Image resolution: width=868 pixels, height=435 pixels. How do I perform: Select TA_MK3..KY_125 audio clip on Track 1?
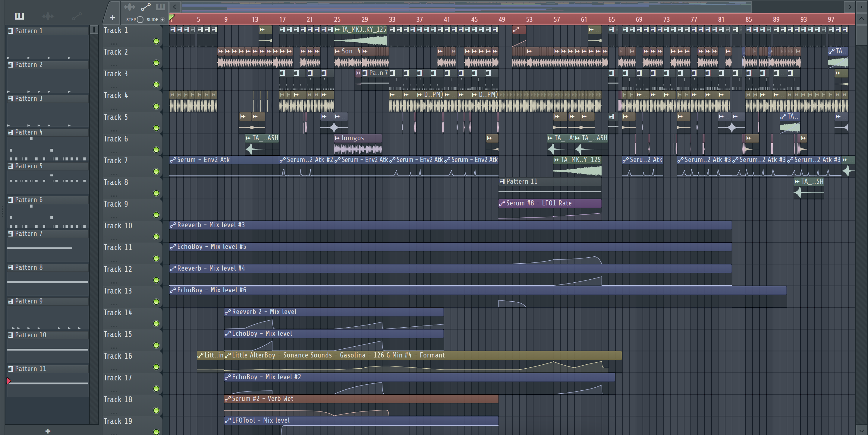pos(360,36)
